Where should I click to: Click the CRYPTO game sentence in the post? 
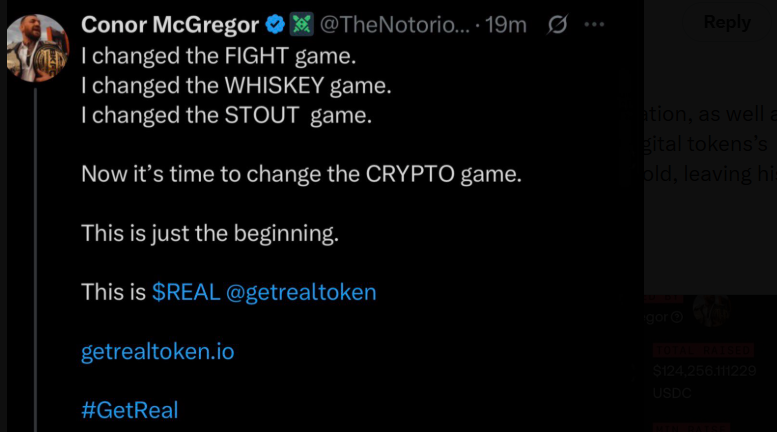pyautogui.click(x=301, y=174)
